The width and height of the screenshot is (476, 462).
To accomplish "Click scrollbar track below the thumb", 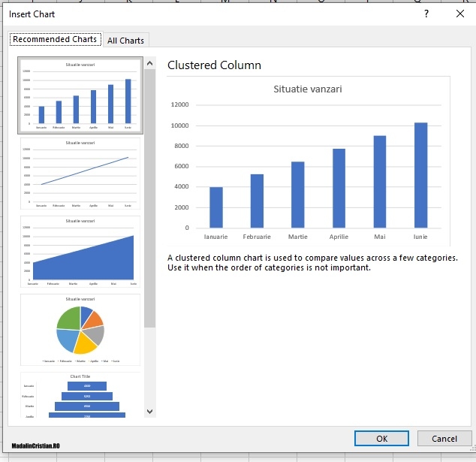I will (x=149, y=368).
